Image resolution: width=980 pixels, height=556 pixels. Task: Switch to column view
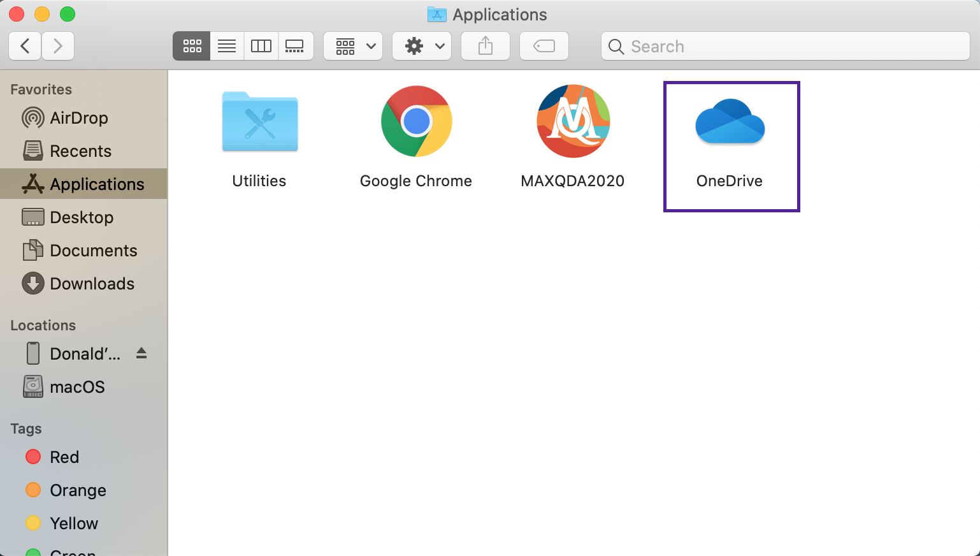(261, 46)
